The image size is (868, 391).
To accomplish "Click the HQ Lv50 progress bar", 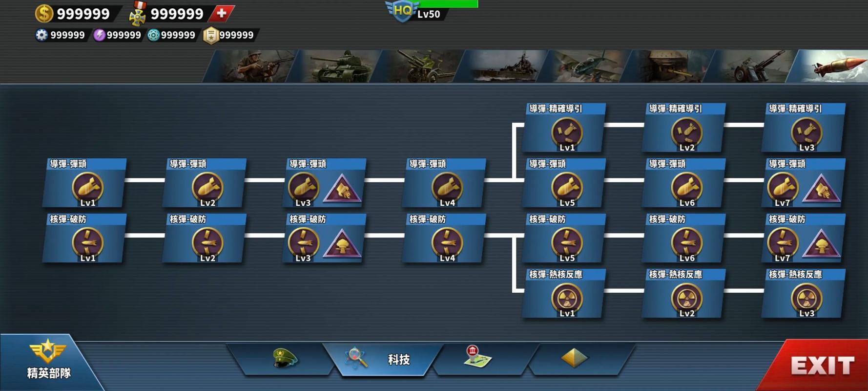I will coord(448,4).
